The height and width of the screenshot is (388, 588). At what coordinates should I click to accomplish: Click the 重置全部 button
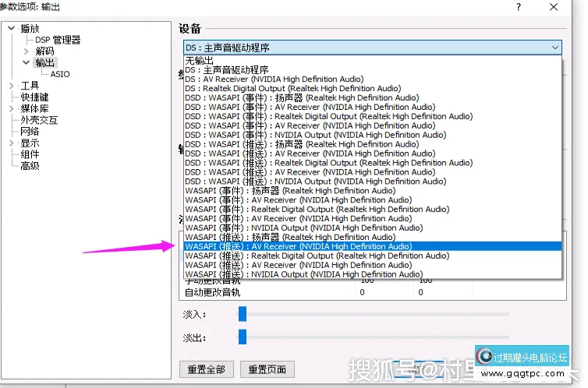coord(206,369)
